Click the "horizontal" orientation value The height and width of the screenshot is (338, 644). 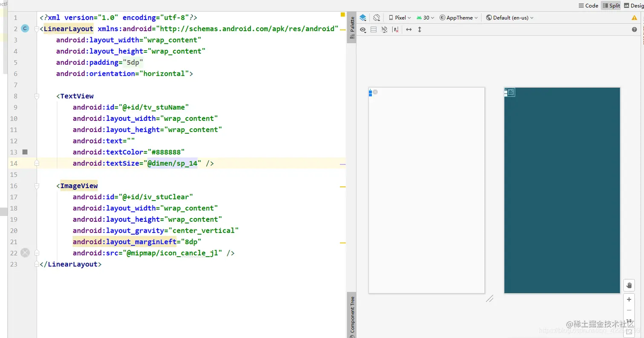click(x=164, y=74)
